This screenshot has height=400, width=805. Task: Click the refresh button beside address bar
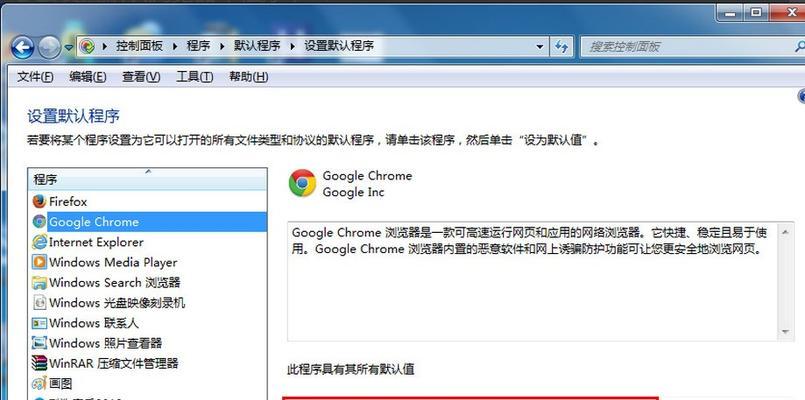tap(562, 47)
